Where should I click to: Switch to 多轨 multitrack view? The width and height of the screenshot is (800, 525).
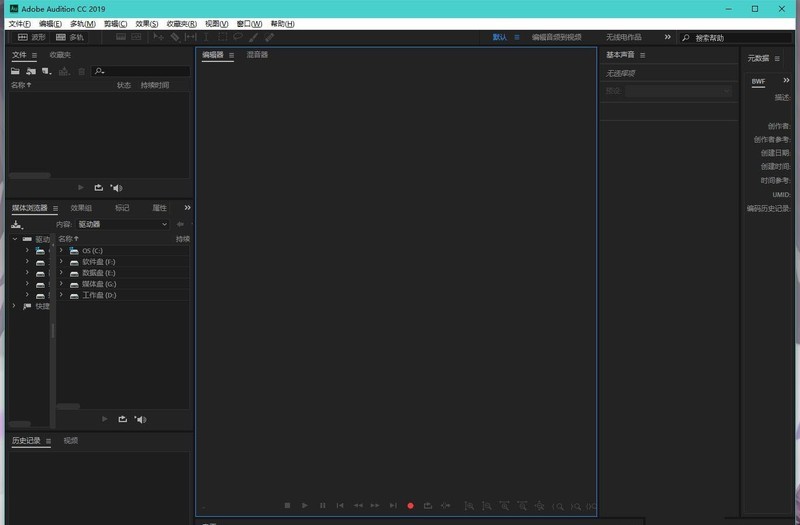click(70, 37)
